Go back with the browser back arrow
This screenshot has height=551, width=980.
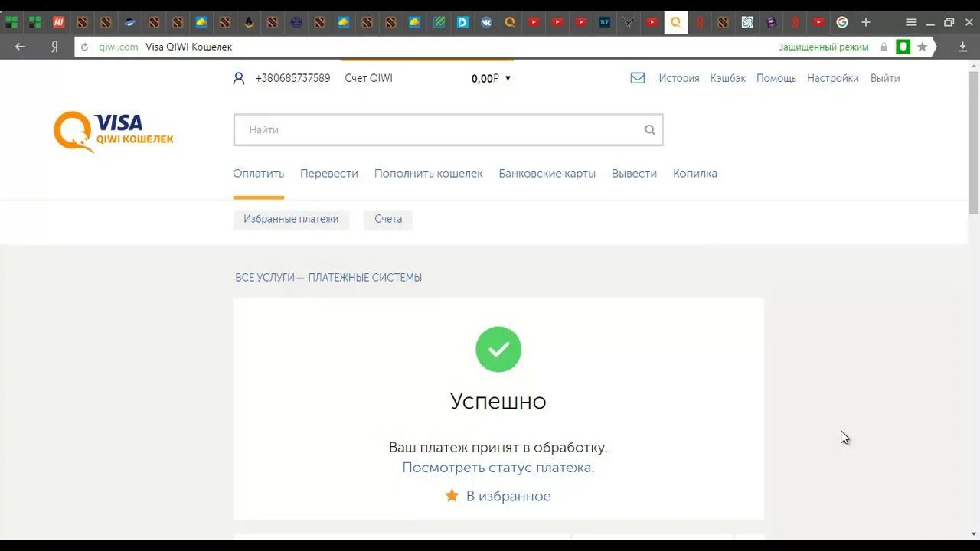21,47
